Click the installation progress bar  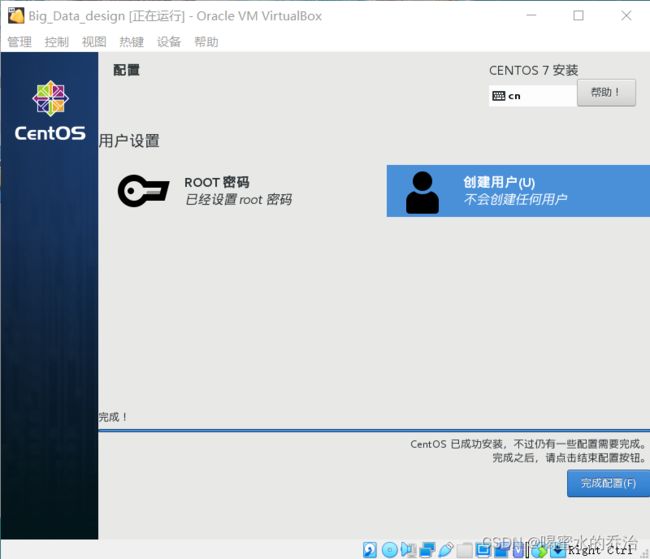(374, 430)
